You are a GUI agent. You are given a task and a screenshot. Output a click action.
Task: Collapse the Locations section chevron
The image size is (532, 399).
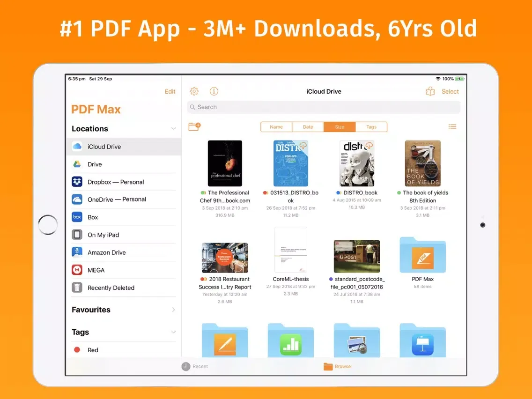(x=173, y=129)
